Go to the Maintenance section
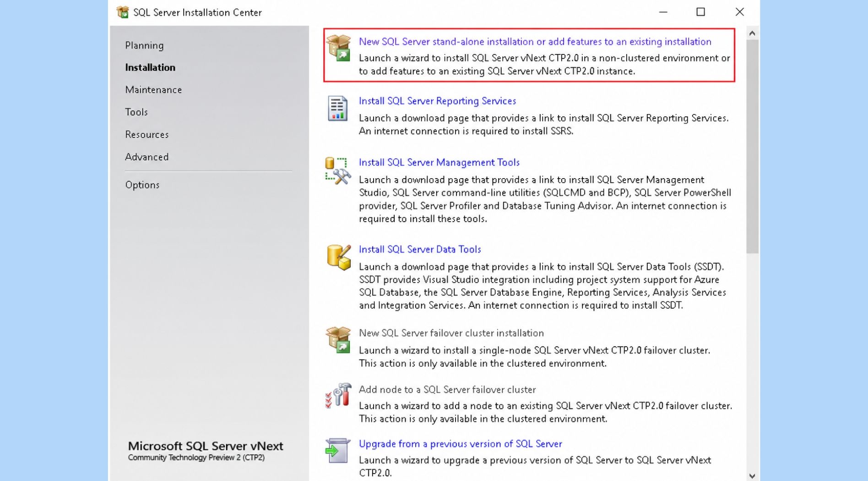Image resolution: width=868 pixels, height=481 pixels. click(153, 90)
